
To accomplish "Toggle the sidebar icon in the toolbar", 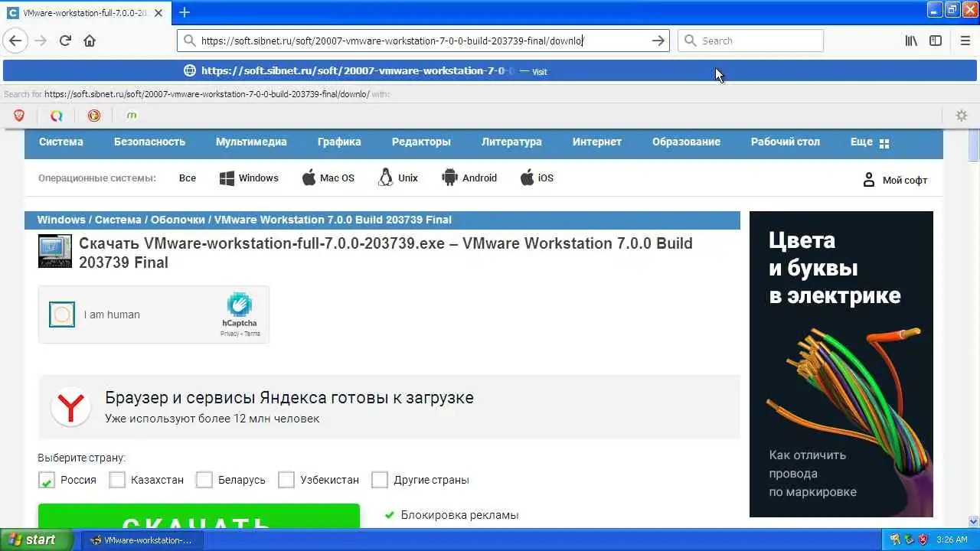I will pyautogui.click(x=936, y=41).
